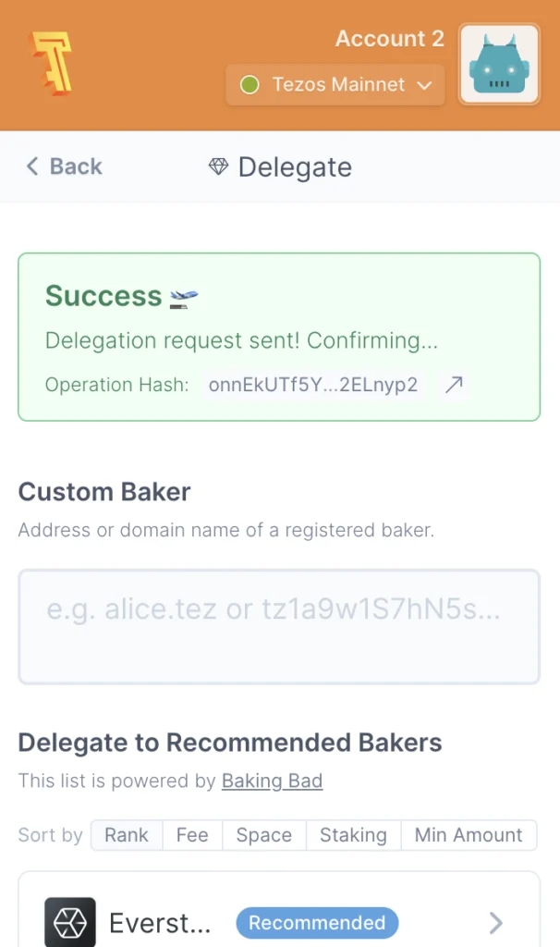
Task: Sort bakers by Fee
Action: pos(192,835)
